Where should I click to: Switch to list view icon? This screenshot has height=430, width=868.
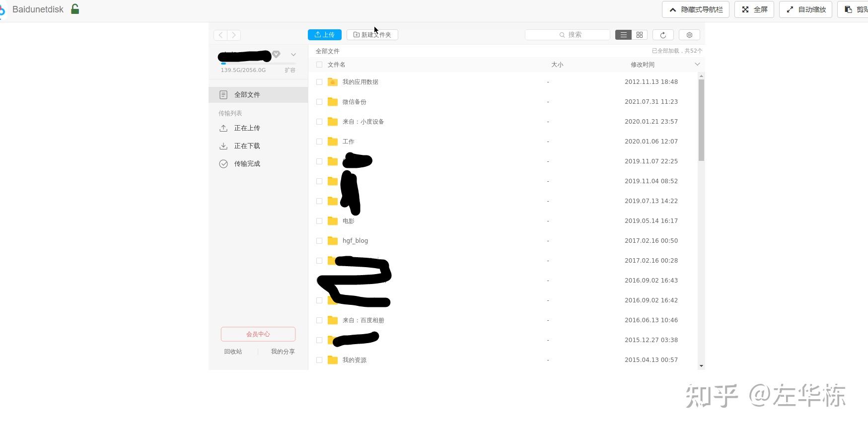(x=623, y=35)
